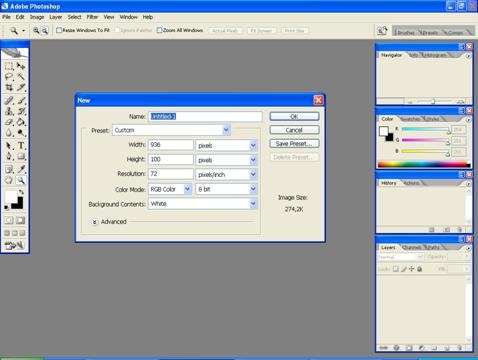Select the Zoom tool in toolbox
478x360 pixels.
pyautogui.click(x=21, y=180)
